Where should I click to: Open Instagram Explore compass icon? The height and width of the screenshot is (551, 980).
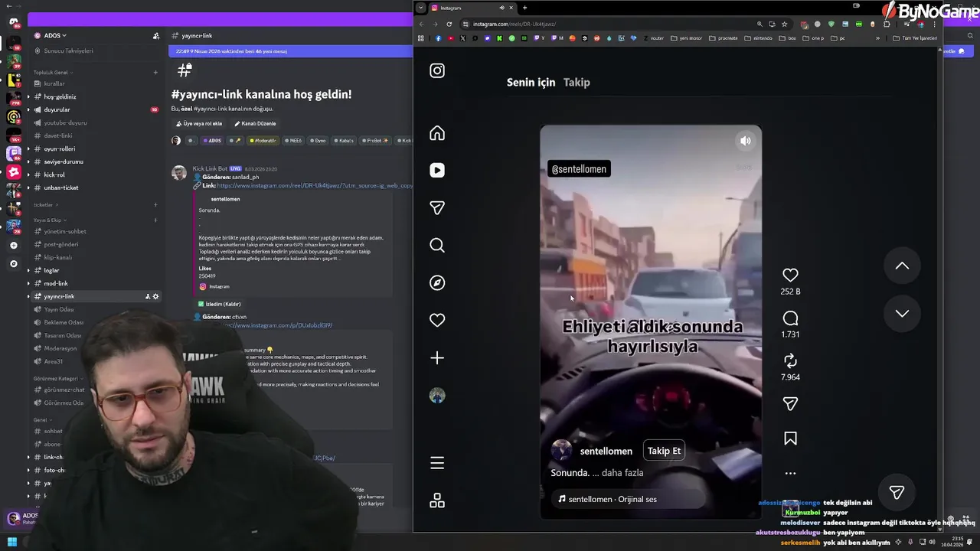[437, 282]
